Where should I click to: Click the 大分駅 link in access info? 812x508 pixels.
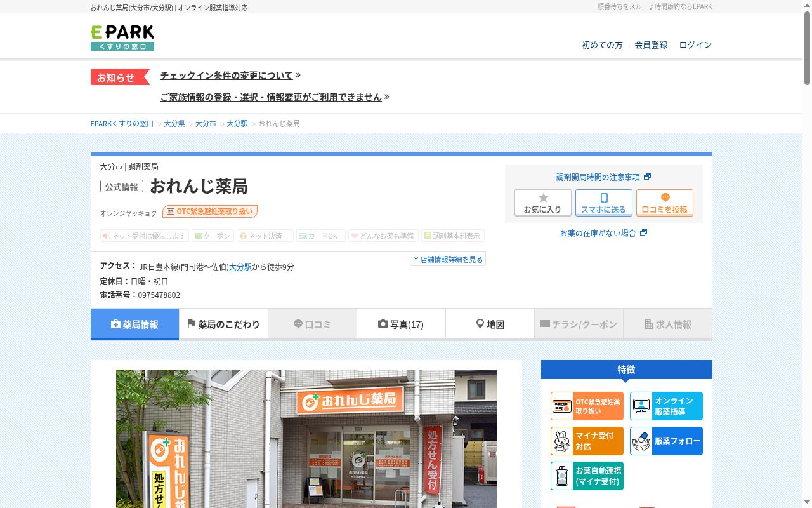240,267
